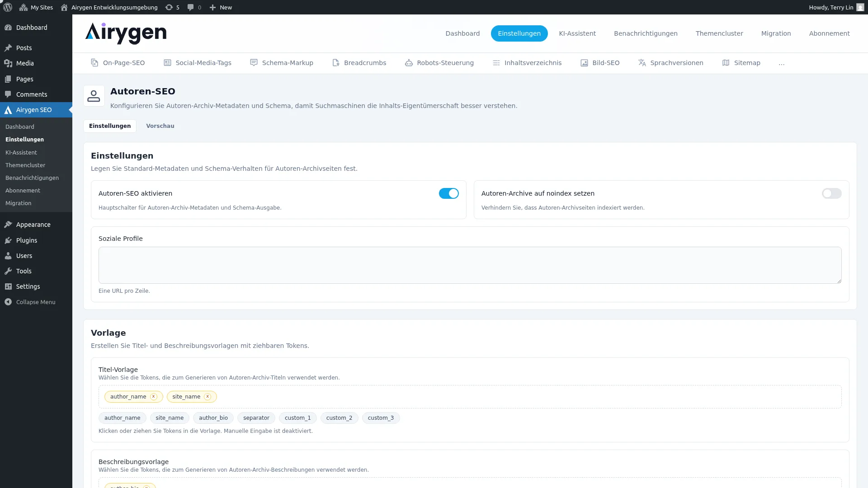Image resolution: width=868 pixels, height=488 pixels.
Task: Expand more modules ellipsis menu
Action: coord(782,63)
